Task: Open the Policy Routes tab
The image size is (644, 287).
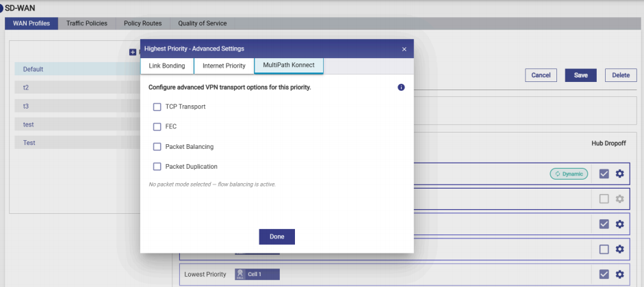Action: pyautogui.click(x=142, y=23)
